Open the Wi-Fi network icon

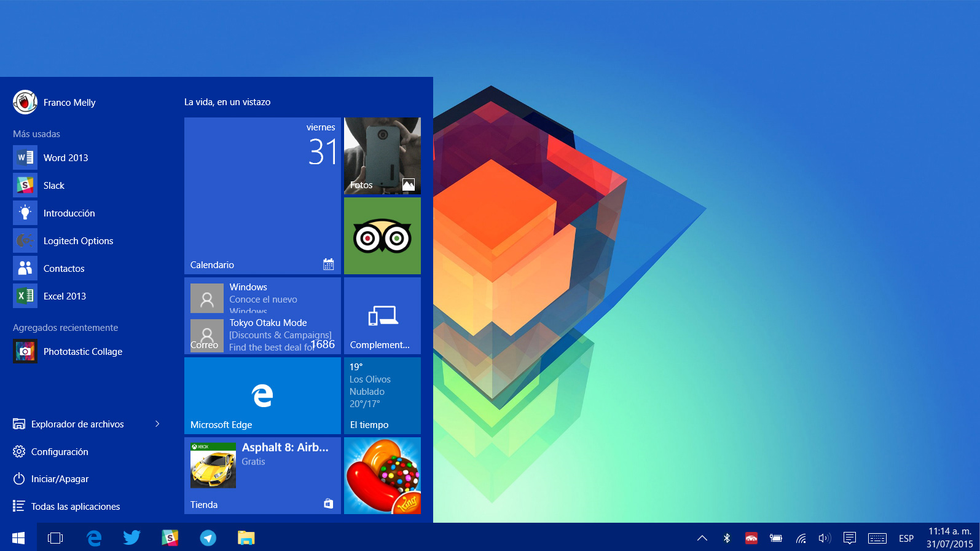pos(801,538)
